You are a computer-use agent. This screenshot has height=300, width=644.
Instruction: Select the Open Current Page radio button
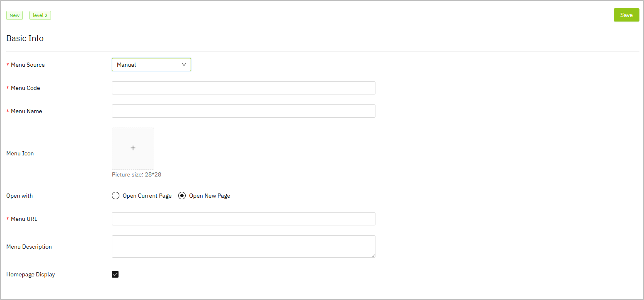tap(116, 196)
